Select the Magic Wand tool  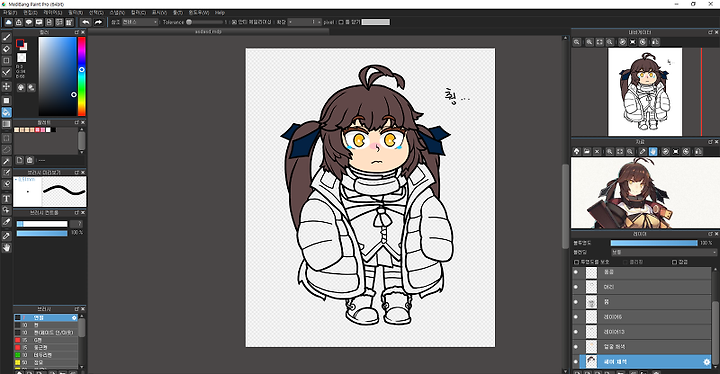(x=6, y=161)
